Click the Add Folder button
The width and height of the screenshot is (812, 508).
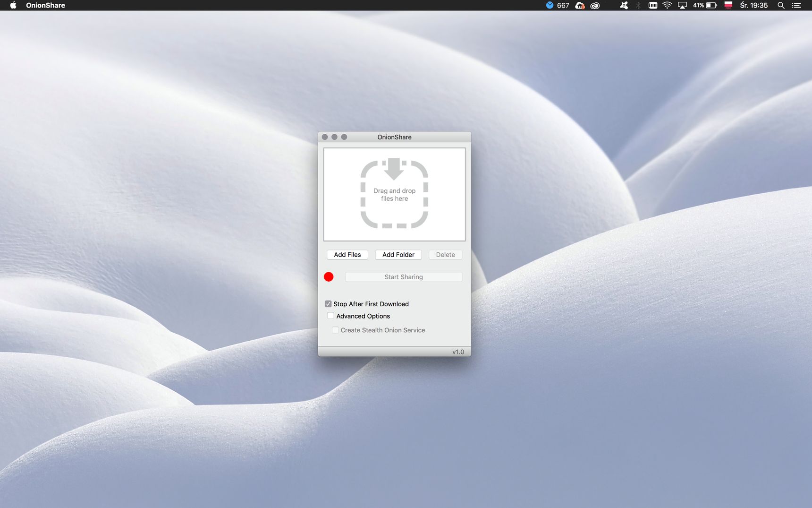398,255
